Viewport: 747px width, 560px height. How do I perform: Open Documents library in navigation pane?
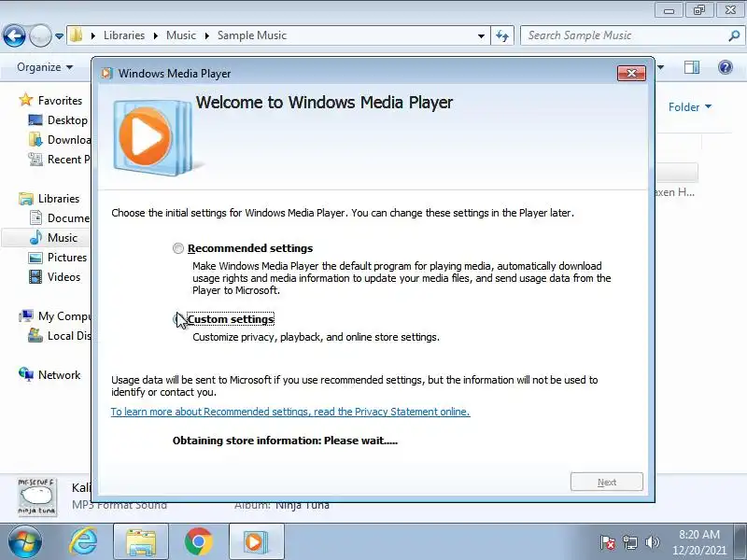point(60,218)
